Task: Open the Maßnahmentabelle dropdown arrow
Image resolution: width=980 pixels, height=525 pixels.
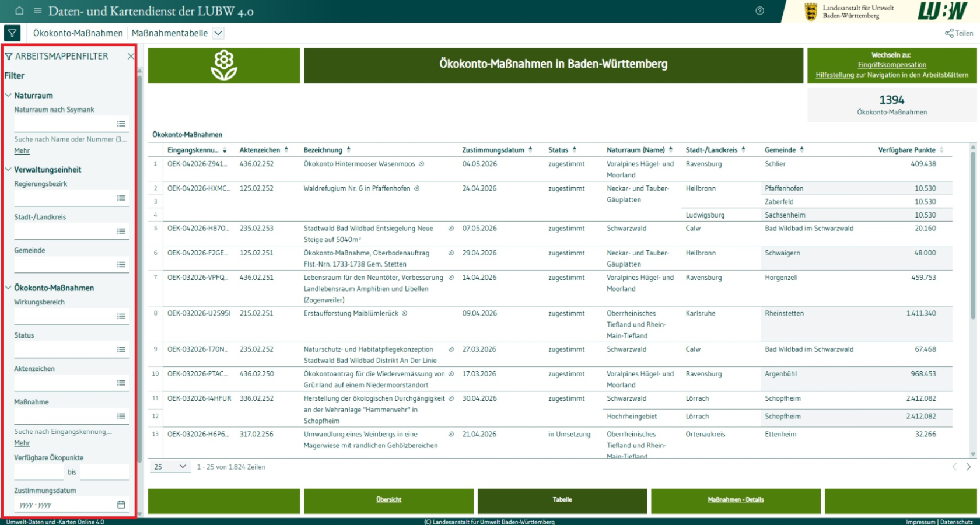Action: 218,33
